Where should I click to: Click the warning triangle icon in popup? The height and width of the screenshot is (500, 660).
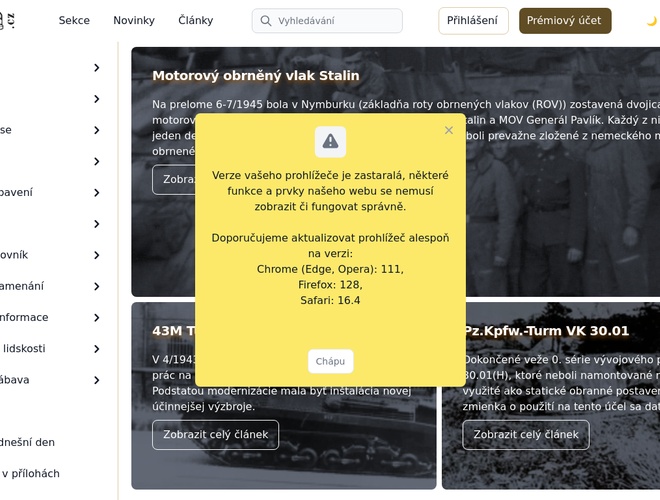[330, 142]
